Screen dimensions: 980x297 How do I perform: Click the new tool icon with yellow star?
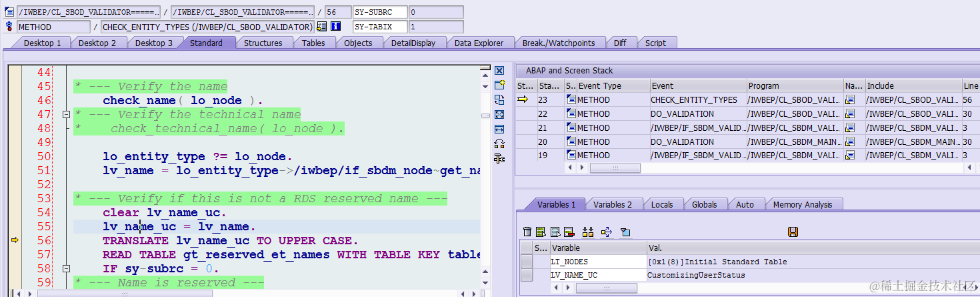(499, 85)
